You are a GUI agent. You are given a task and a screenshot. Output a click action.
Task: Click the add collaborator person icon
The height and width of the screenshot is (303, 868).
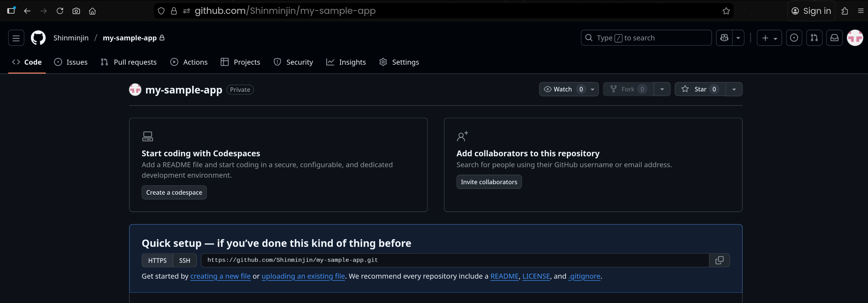coord(462,137)
